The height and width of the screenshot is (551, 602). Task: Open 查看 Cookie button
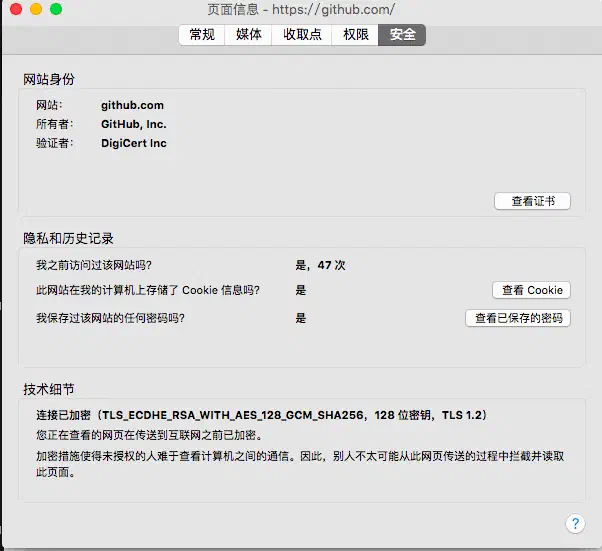(x=532, y=290)
